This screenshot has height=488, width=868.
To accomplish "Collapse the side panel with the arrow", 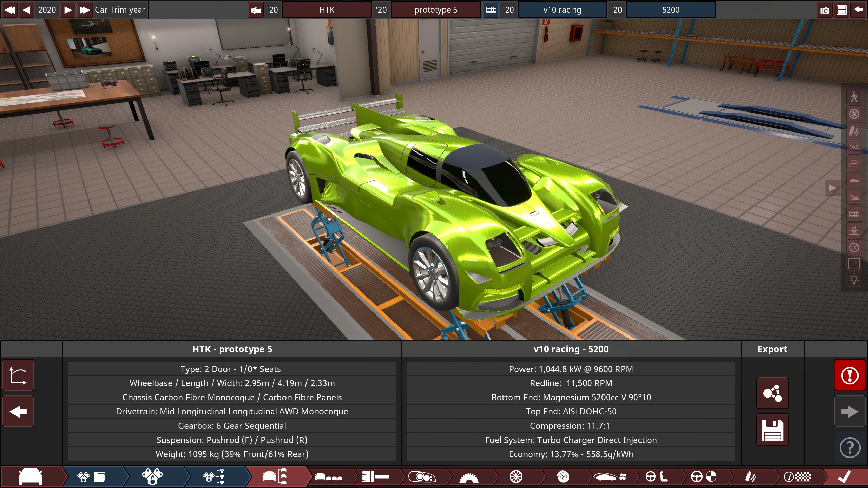I will point(832,188).
